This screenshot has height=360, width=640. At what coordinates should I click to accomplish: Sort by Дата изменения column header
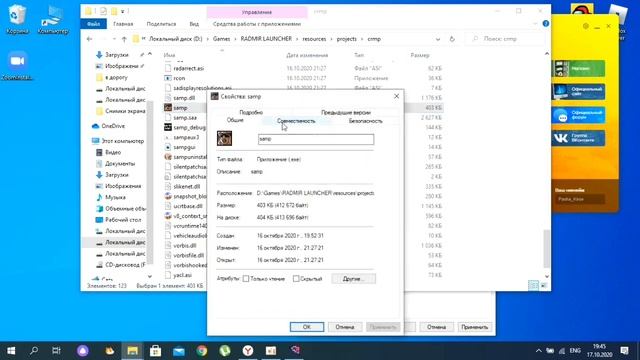[x=307, y=55]
